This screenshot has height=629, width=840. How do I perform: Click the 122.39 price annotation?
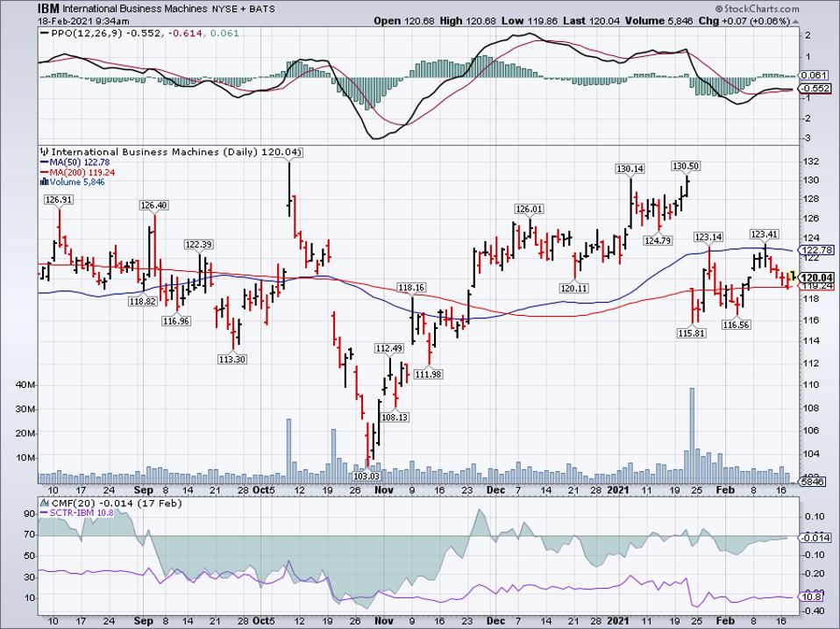click(x=199, y=245)
